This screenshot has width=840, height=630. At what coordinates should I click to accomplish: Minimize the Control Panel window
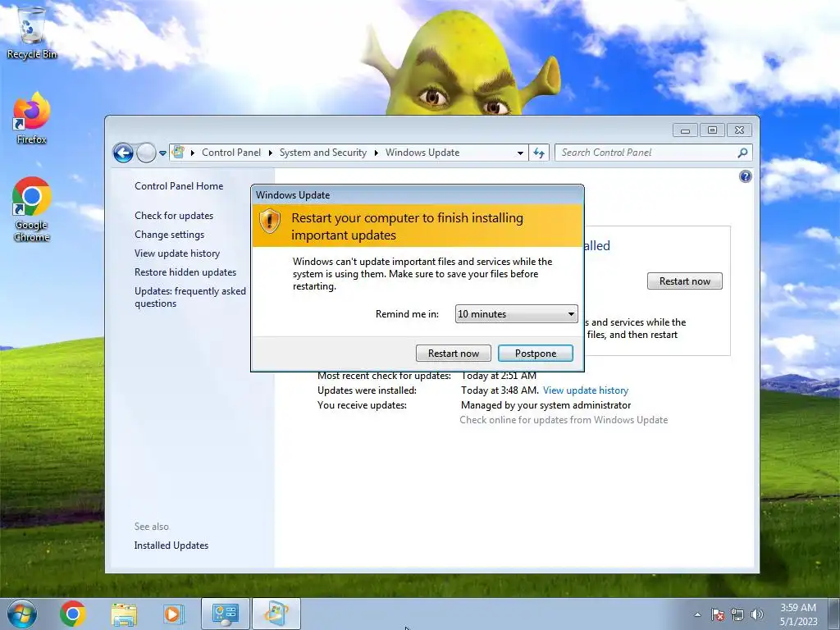pos(685,130)
